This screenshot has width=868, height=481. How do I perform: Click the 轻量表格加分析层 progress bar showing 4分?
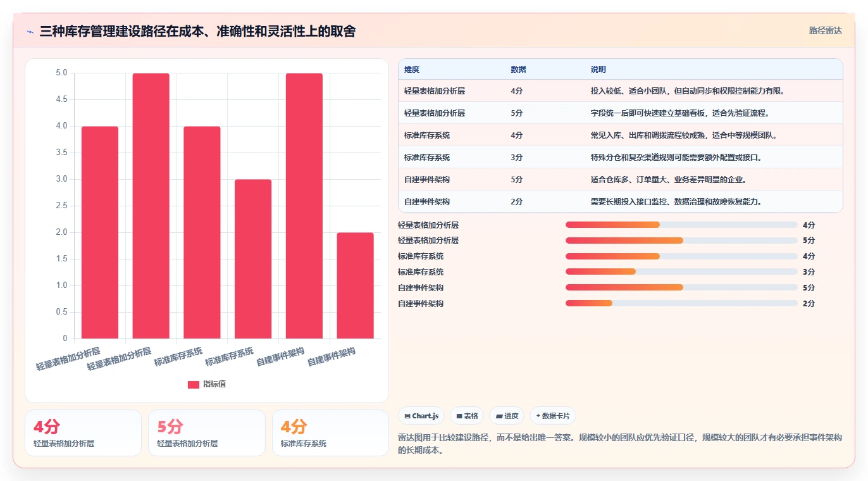[681, 225]
